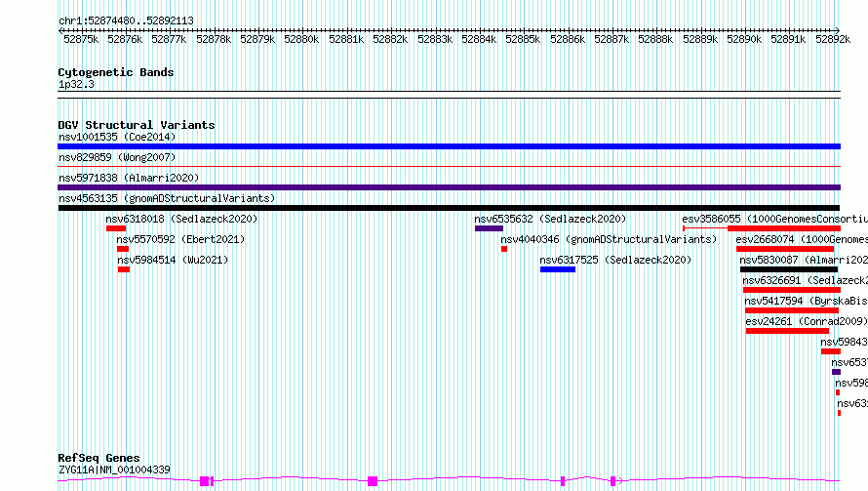
Task: Click the red bar under esv2668074
Action: [x=785, y=249]
